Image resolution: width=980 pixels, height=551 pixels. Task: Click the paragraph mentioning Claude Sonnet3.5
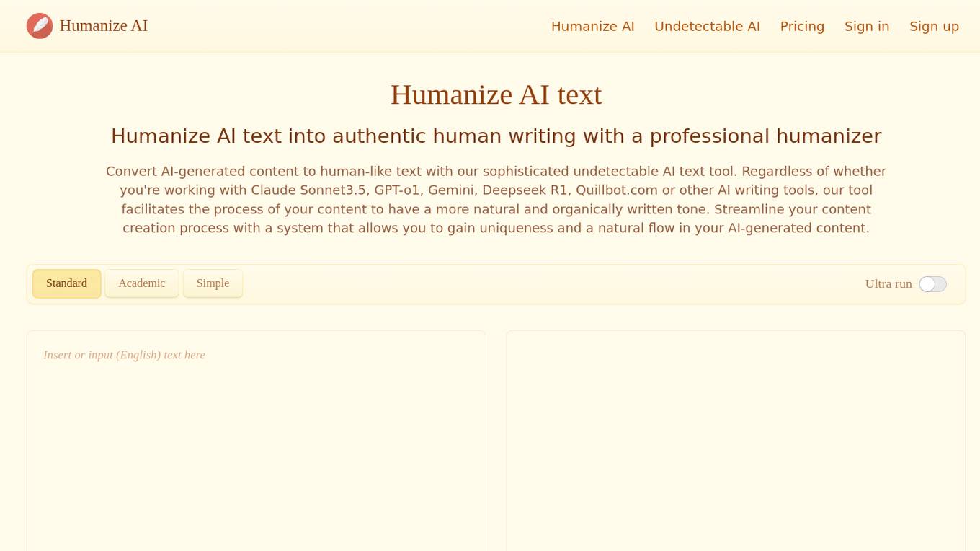click(x=496, y=200)
